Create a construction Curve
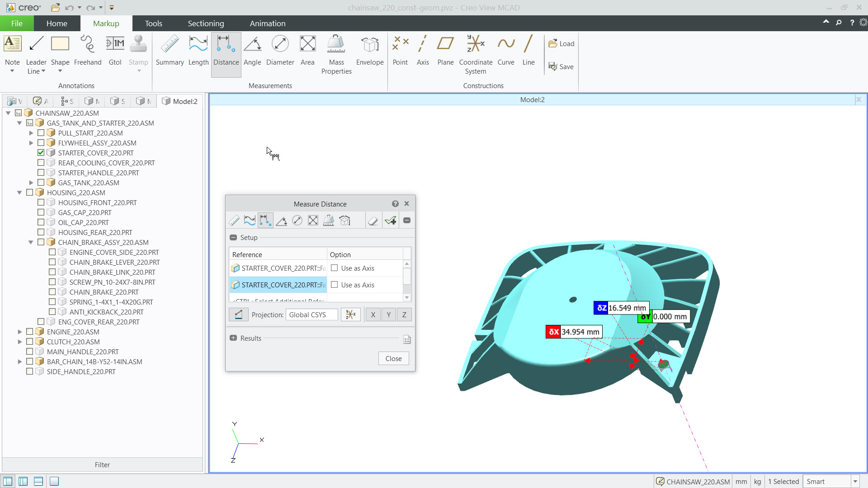Screen dimensions: 868x488 coord(506,51)
